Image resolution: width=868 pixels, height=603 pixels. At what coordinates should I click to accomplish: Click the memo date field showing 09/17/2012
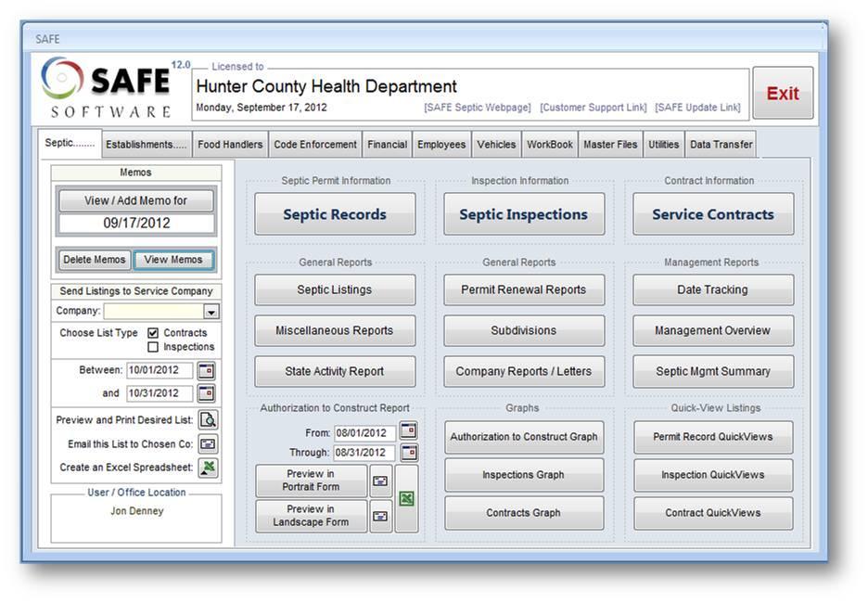coord(135,224)
